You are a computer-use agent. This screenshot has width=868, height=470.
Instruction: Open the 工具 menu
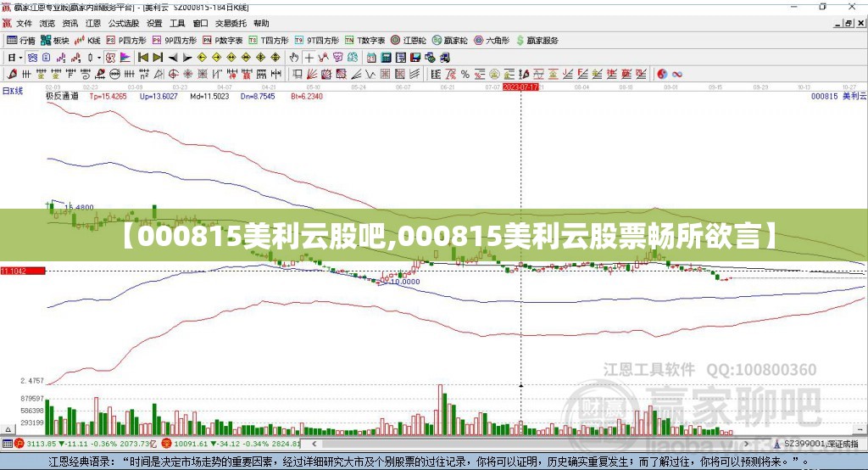click(x=177, y=23)
